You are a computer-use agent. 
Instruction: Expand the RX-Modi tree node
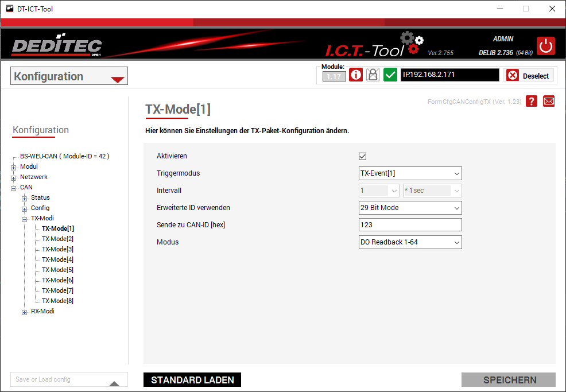tap(25, 312)
